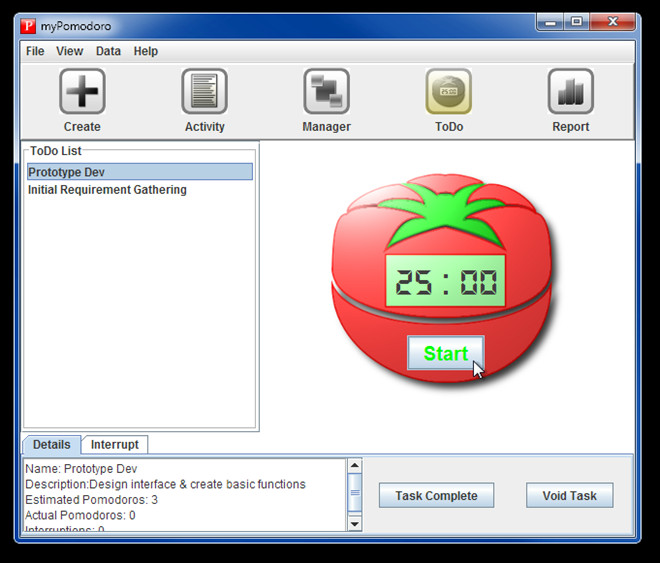Minimize the myPomodoro window
The width and height of the screenshot is (660, 563).
[550, 22]
